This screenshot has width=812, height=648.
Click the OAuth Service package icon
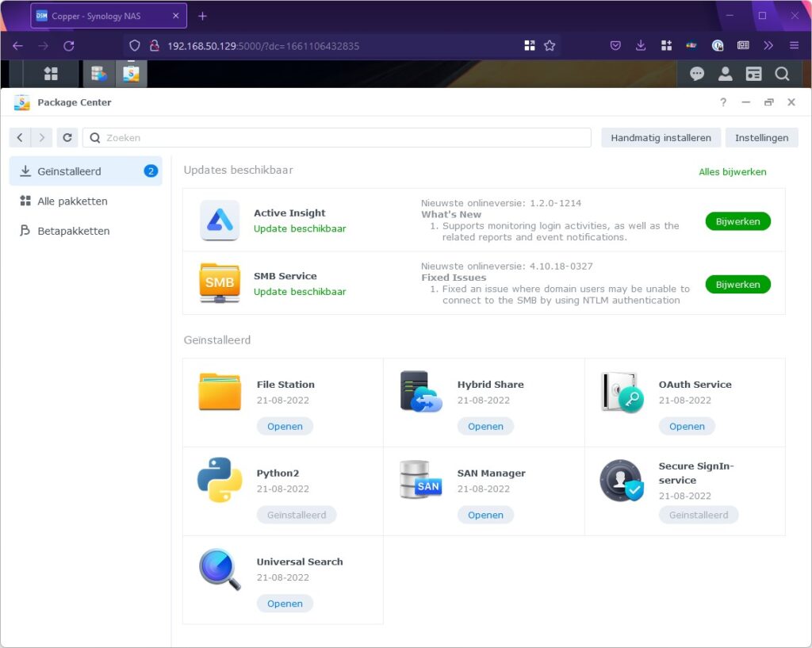click(622, 392)
